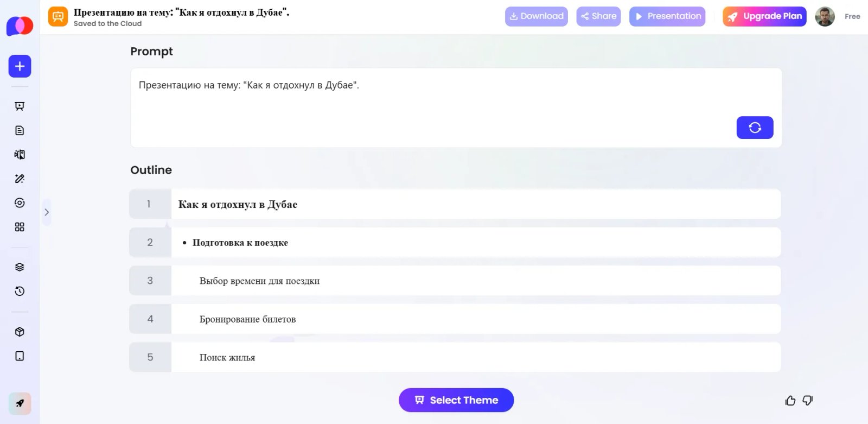
Task: Click the Share button
Action: click(x=598, y=16)
